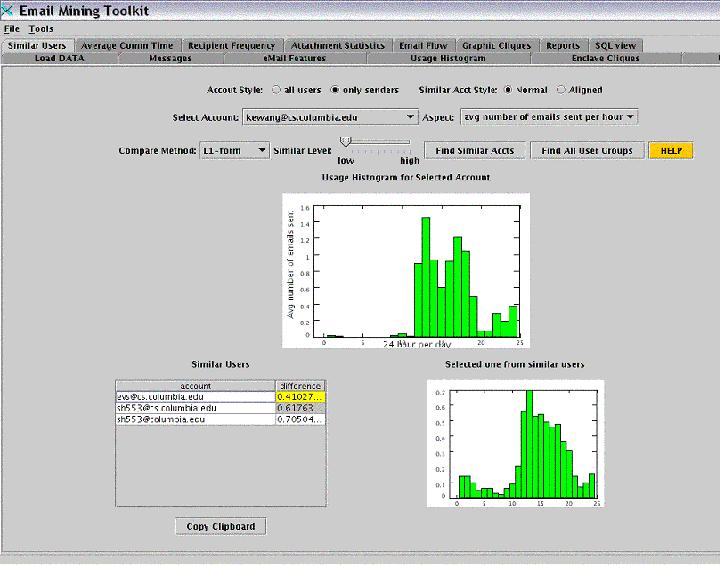Open the Graphic Cliques tab
The image size is (720, 565).
(x=497, y=46)
